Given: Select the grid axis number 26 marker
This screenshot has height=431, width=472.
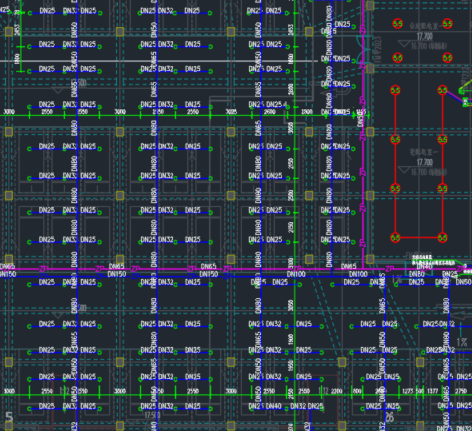Looking at the screenshot, I should [389, 417].
